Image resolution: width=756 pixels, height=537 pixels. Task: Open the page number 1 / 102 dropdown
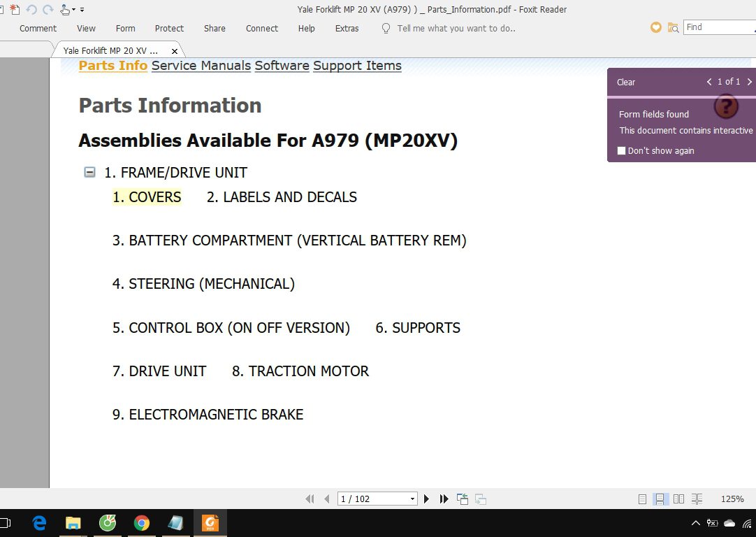(x=412, y=499)
